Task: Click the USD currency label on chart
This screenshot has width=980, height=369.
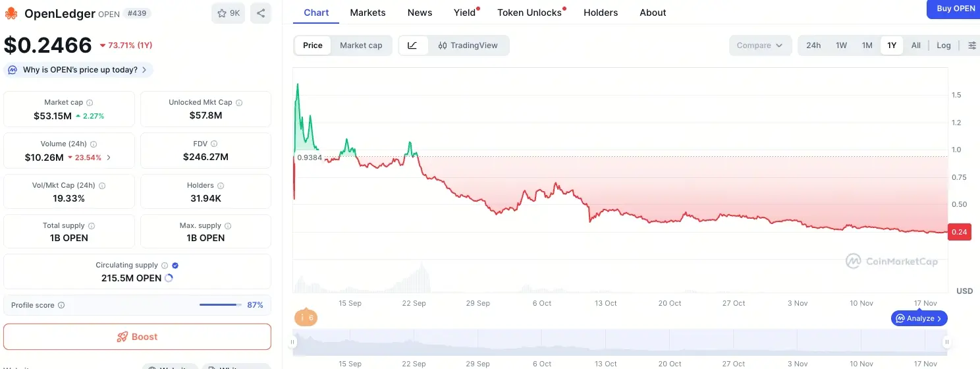Action: (x=964, y=291)
